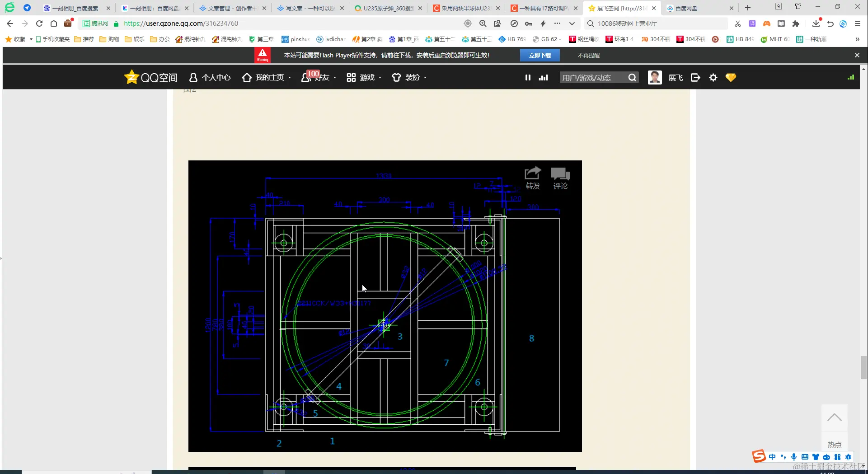This screenshot has height=474, width=868.
Task: Open the orange game controller extension
Action: [767, 23]
